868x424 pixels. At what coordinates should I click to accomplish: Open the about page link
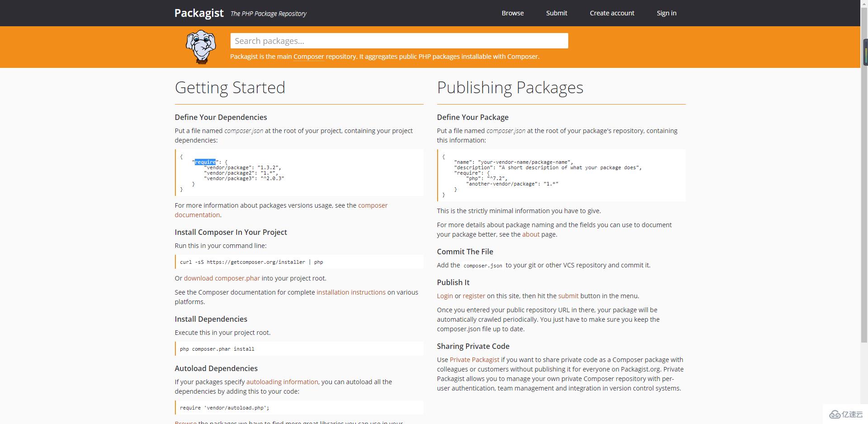coord(531,234)
